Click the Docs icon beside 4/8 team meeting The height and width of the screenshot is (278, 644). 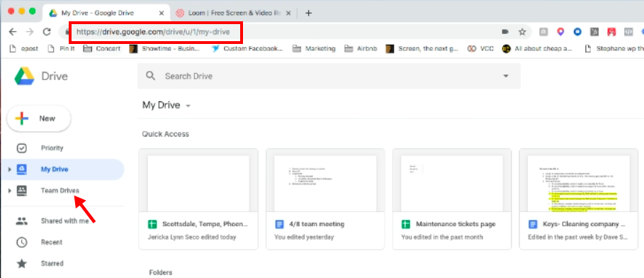coord(279,225)
